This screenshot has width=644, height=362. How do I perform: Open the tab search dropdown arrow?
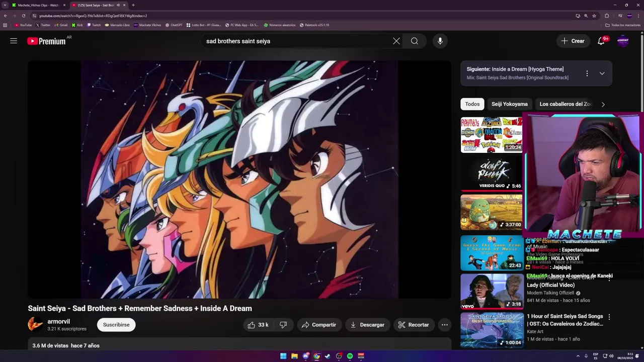coord(5,5)
